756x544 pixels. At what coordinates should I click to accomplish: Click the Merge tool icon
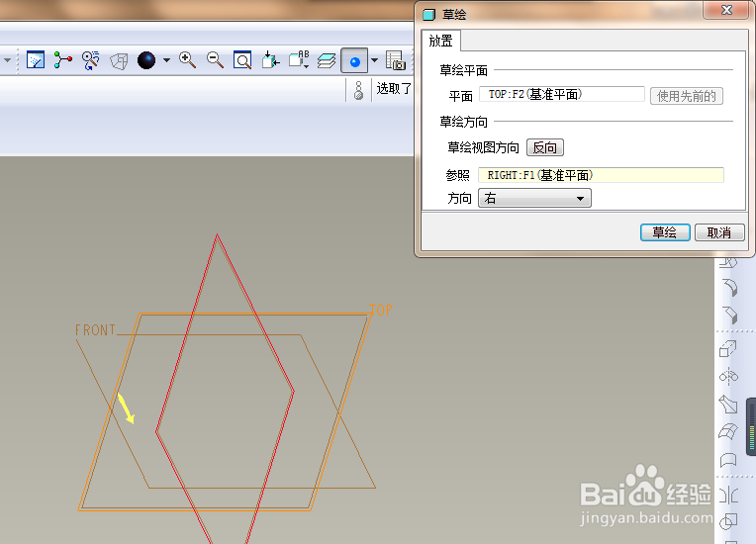click(728, 522)
